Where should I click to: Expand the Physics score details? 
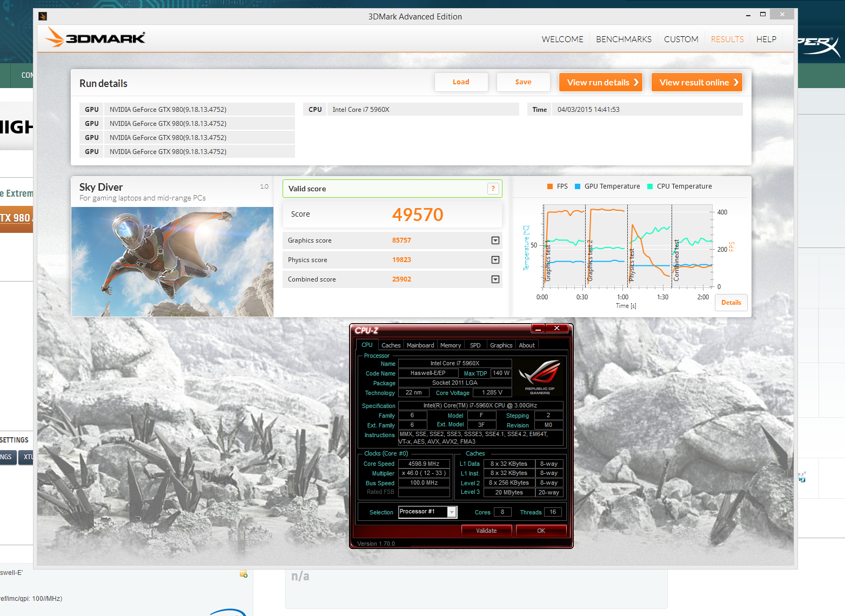(x=495, y=260)
